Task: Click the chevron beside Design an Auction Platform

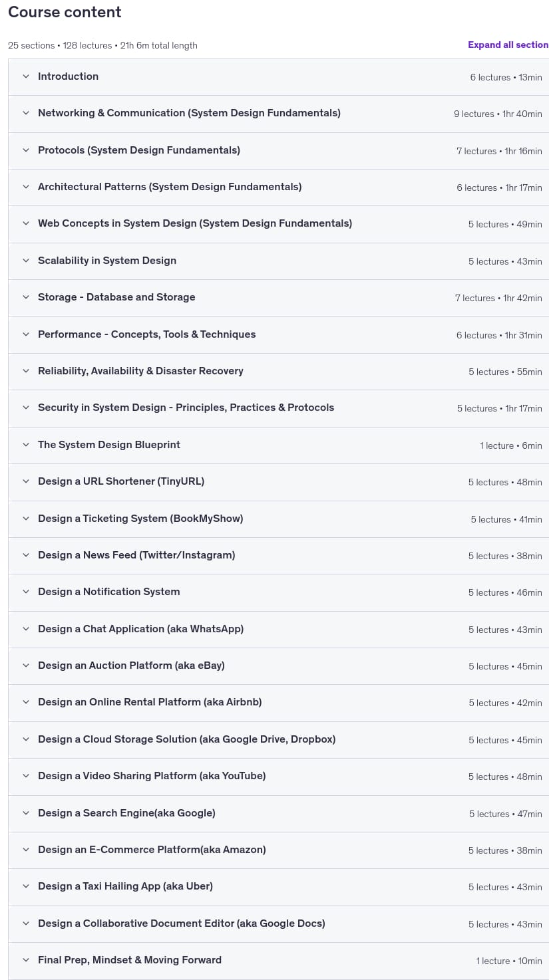Action: tap(26, 666)
